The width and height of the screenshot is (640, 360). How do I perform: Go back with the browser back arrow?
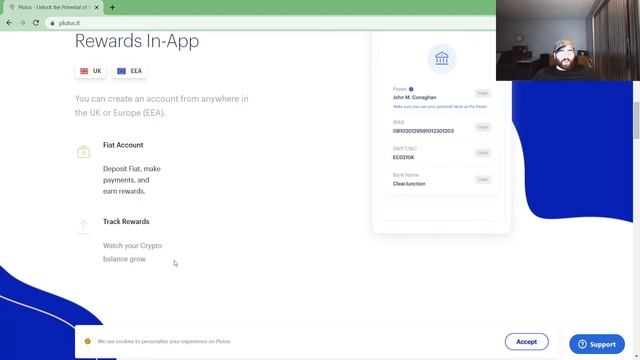(x=9, y=23)
